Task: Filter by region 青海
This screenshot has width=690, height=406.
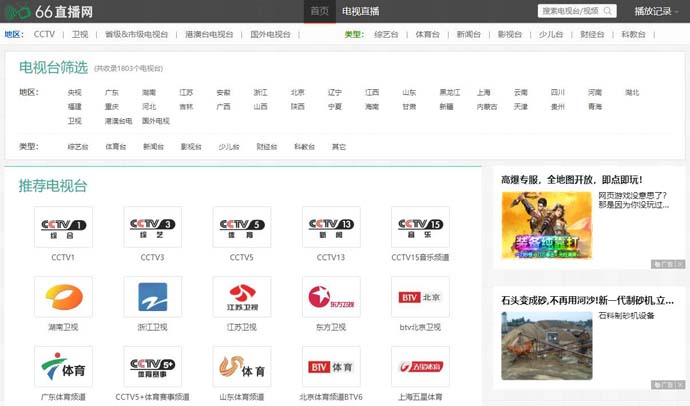Action: click(x=595, y=106)
